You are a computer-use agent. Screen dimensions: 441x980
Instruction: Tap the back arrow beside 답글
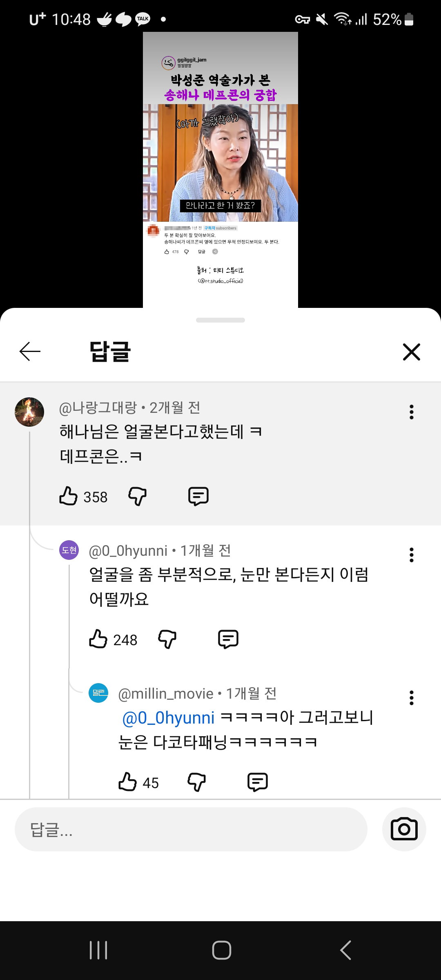point(30,352)
